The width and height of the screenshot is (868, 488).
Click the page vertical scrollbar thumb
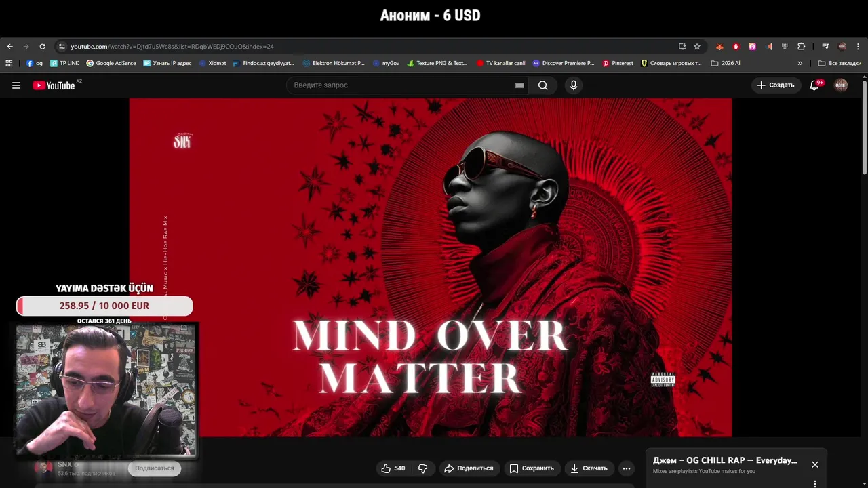(x=864, y=127)
